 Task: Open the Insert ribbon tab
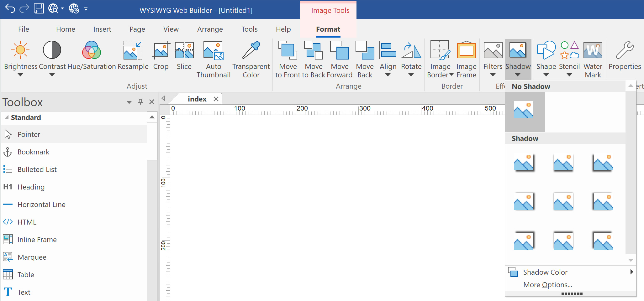point(102,29)
